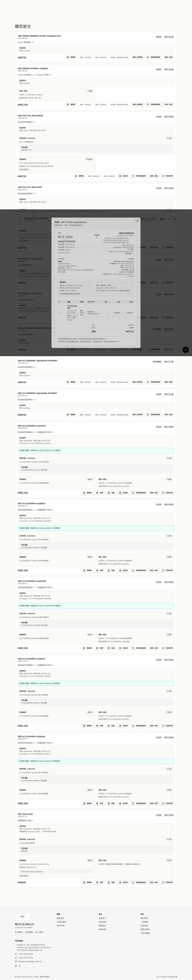Open 售後記錄 link in footer
192x980 pixels.
[102, 929]
